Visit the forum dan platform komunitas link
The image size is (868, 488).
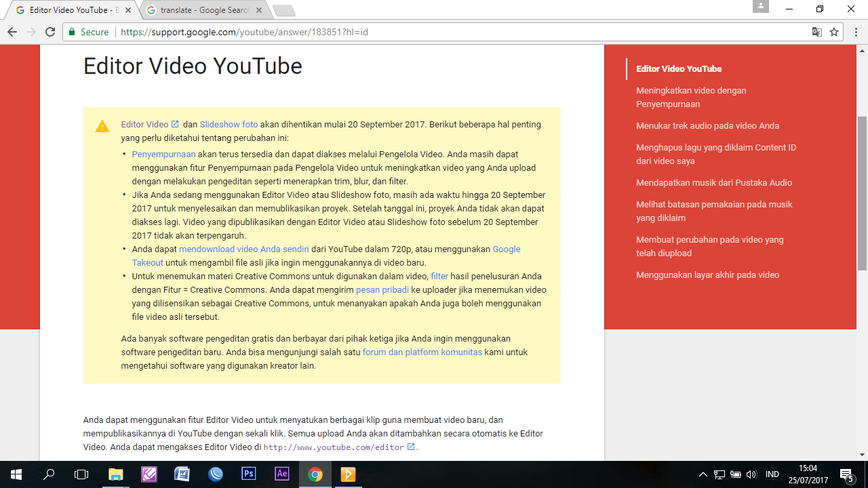point(422,352)
